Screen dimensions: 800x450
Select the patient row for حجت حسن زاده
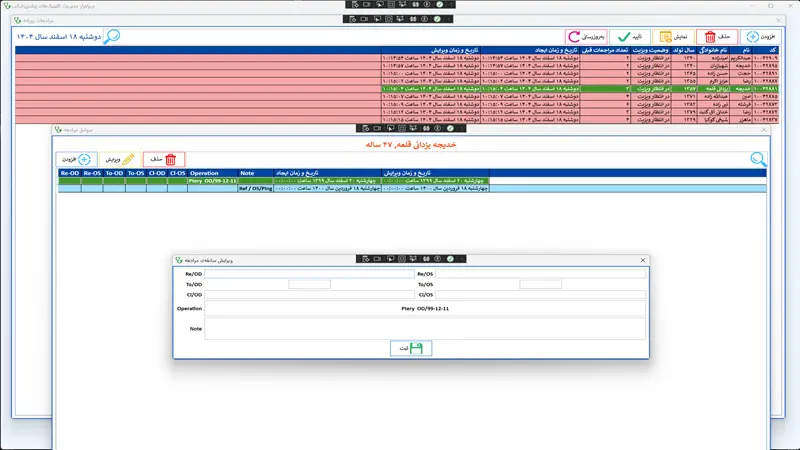(x=397, y=73)
